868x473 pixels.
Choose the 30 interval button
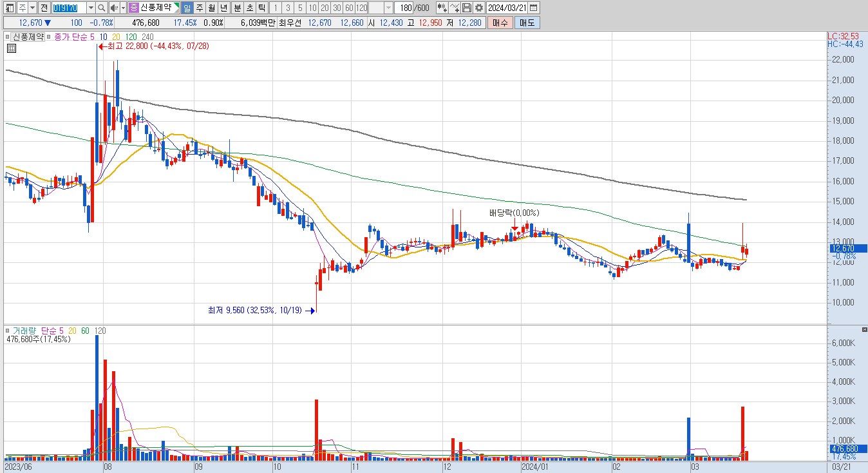point(336,8)
